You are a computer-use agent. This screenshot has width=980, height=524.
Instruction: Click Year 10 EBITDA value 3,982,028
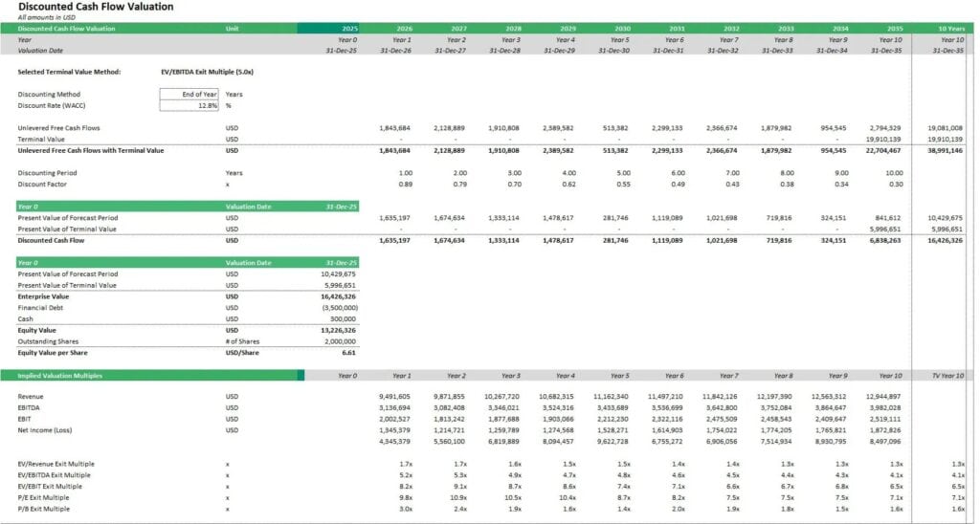tap(885, 408)
